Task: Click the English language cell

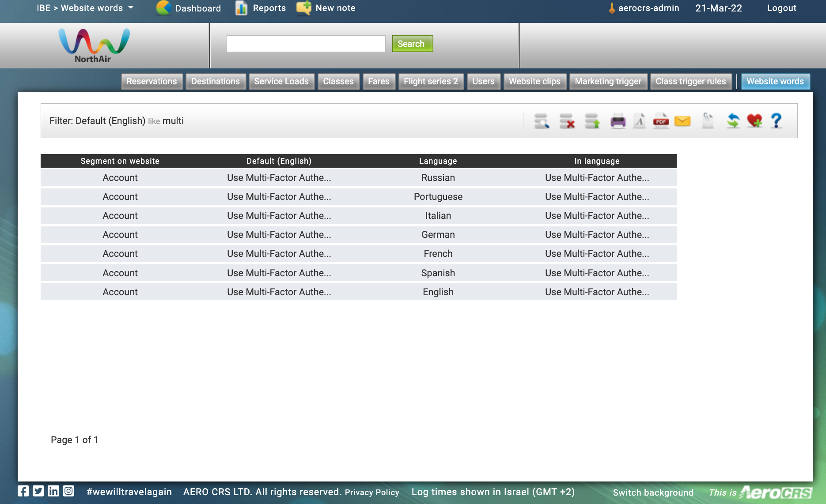Action: [x=438, y=292]
